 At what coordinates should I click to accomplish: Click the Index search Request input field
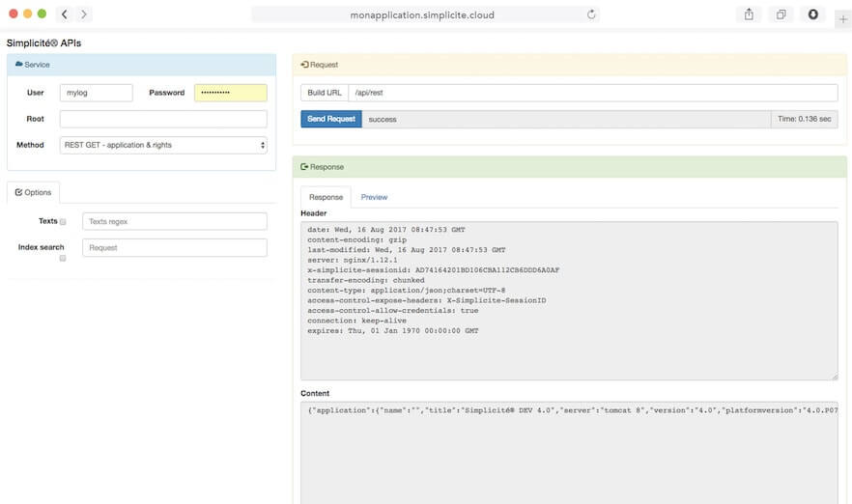pos(175,247)
